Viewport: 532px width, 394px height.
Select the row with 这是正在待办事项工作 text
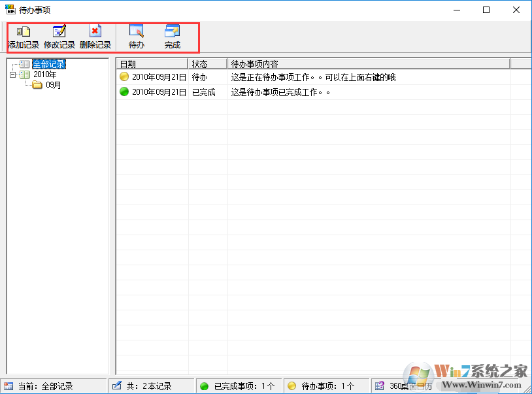(314, 77)
